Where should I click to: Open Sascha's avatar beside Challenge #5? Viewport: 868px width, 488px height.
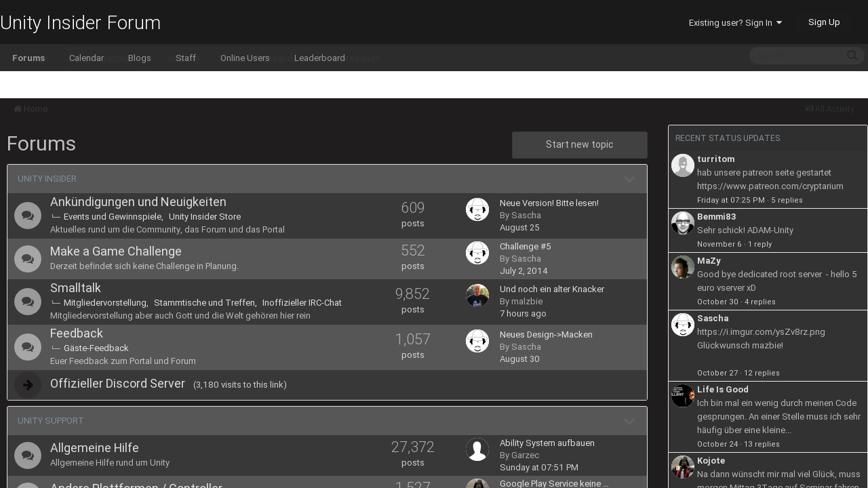pyautogui.click(x=477, y=253)
